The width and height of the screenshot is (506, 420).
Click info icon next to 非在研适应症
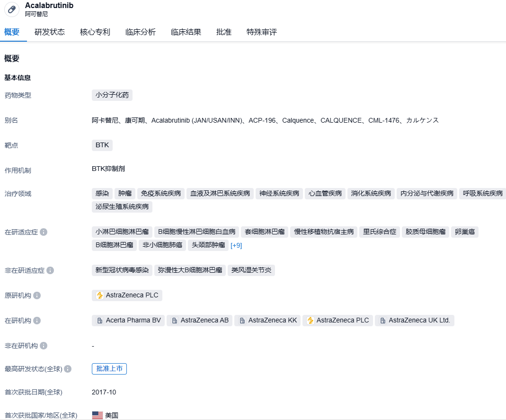[50, 270]
